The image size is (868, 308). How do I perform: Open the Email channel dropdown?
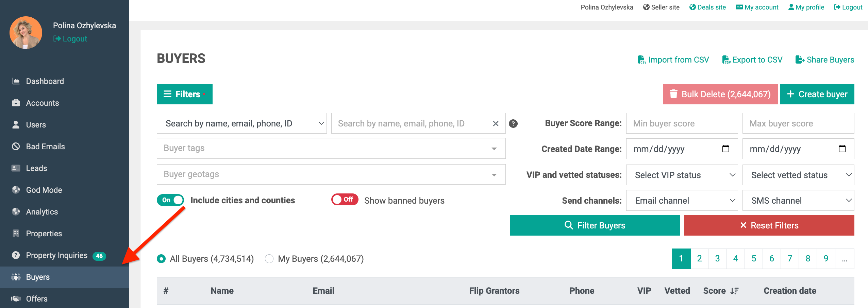pos(682,201)
